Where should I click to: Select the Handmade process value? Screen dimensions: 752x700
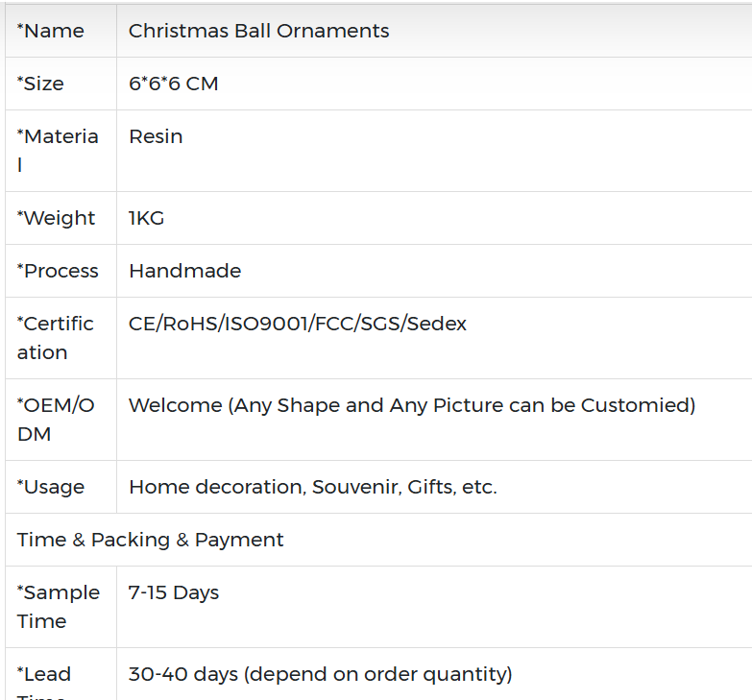pyautogui.click(x=184, y=271)
